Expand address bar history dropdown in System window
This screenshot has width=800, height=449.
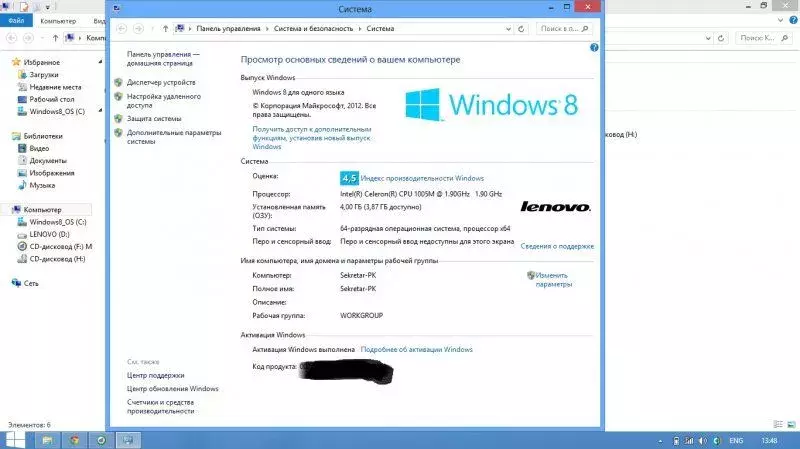click(x=508, y=29)
